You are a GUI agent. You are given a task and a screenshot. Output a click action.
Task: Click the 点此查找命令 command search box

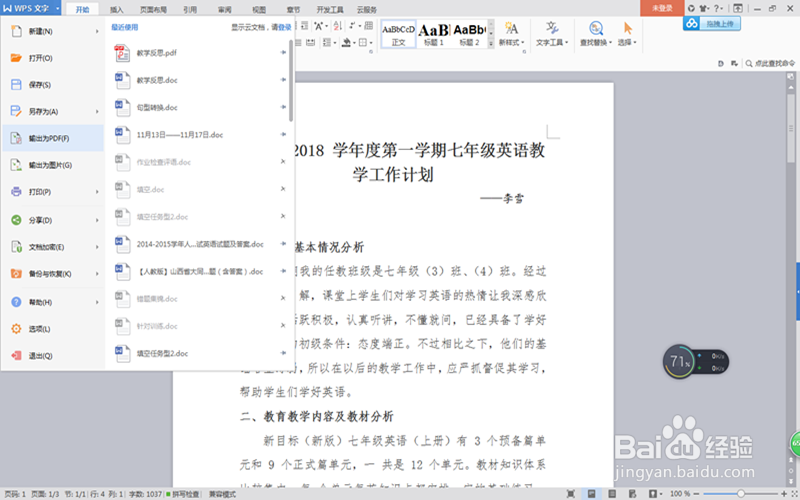pyautogui.click(x=770, y=63)
